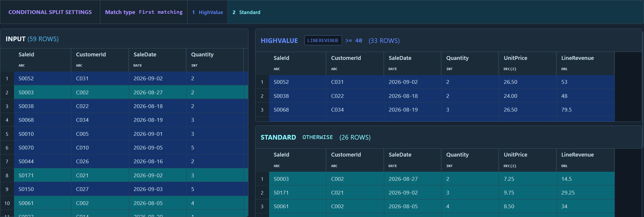Image resolution: width=644 pixels, height=217 pixels.
Task: Click LineRevenue value 53 in HighValue table
Action: 585,82
